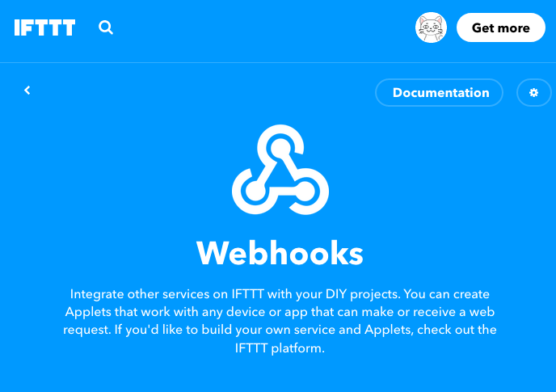Click the Webhooks description paragraph
The height and width of the screenshot is (392, 556).
(280, 321)
